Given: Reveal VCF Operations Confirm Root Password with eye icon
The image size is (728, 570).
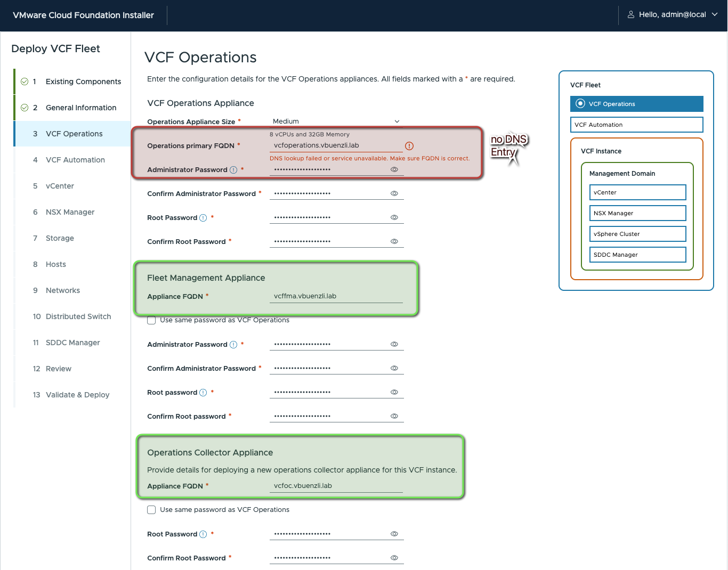Looking at the screenshot, I should tap(394, 241).
